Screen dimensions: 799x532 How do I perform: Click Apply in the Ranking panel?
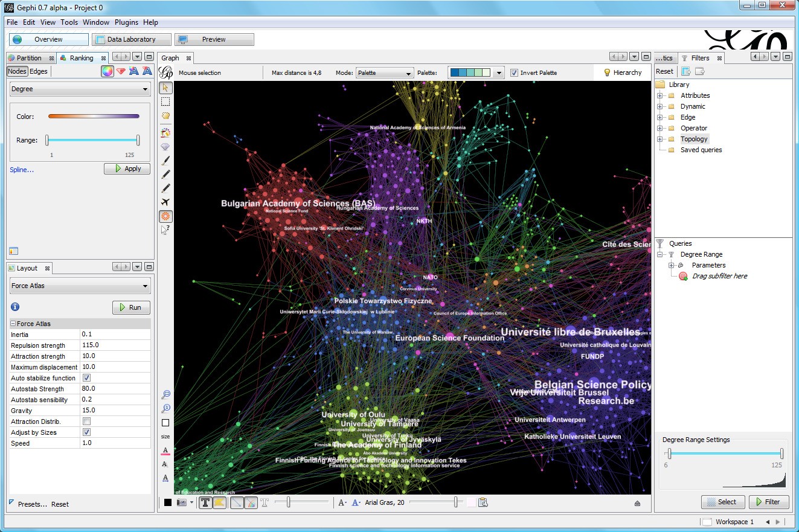[127, 169]
